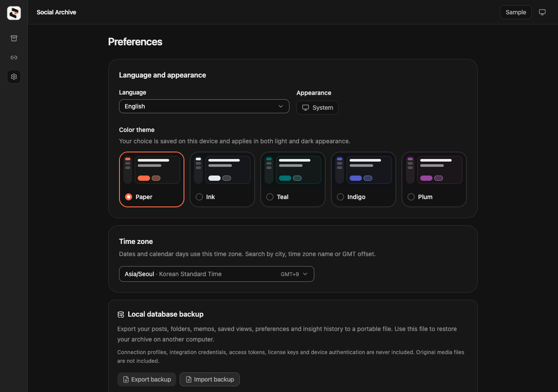Viewport: 558px width, 392px height.
Task: Click the Preferences page heading
Action: [x=135, y=42]
